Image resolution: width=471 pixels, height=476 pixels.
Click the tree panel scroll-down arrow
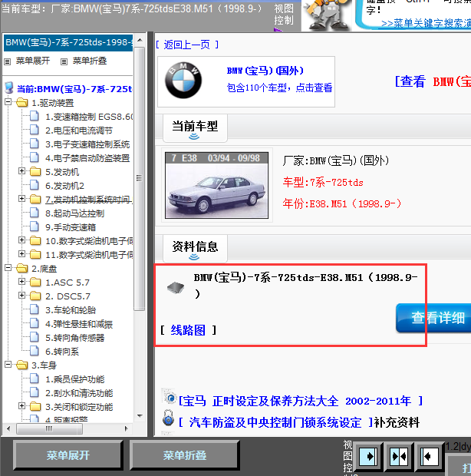[140, 415]
